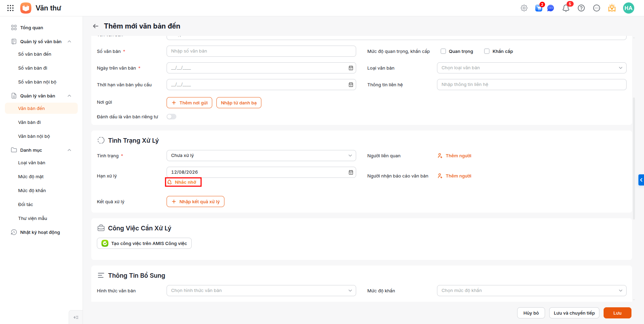Open the notifications bell
644x324 pixels.
[x=566, y=8]
